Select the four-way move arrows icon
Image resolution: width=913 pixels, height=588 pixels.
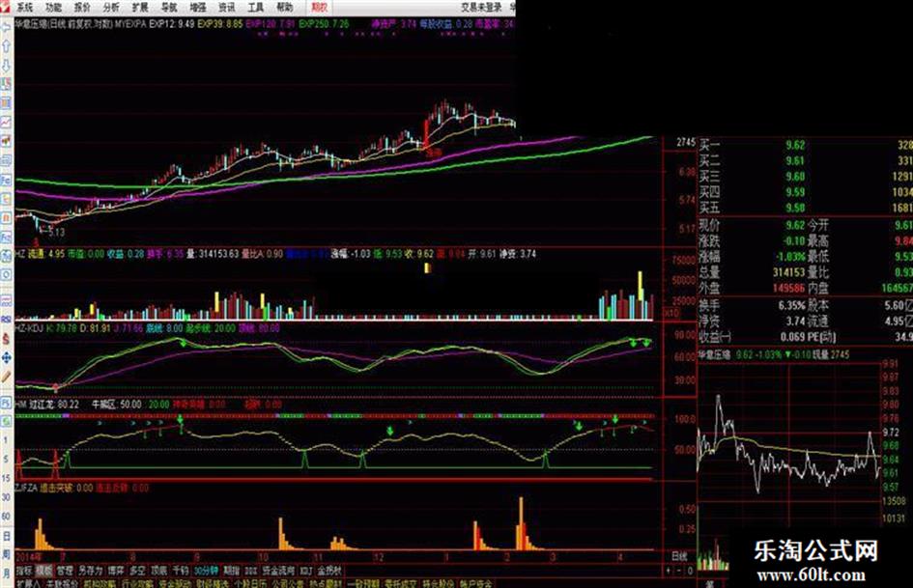tap(7, 357)
